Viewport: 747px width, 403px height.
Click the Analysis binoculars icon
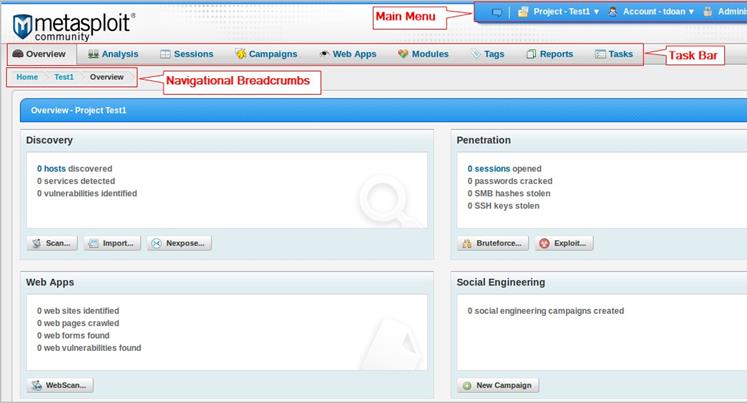pyautogui.click(x=93, y=54)
